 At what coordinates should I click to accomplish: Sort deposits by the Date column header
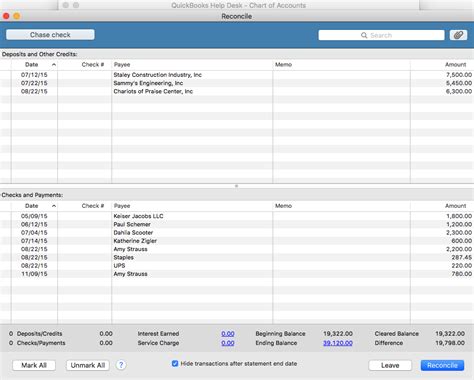34,65
